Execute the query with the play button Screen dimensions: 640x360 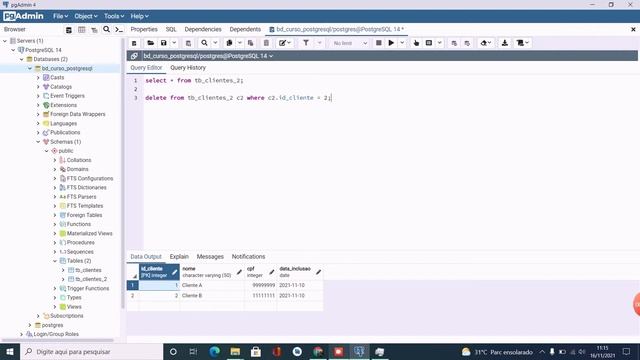point(391,43)
